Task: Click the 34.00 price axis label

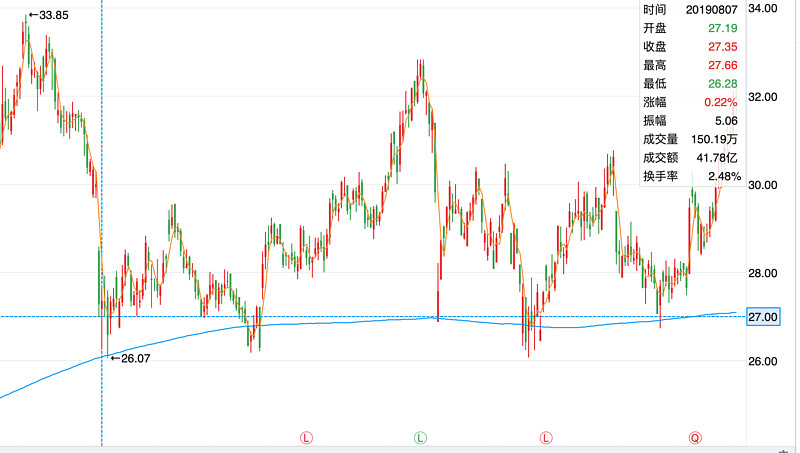Action: pos(763,9)
